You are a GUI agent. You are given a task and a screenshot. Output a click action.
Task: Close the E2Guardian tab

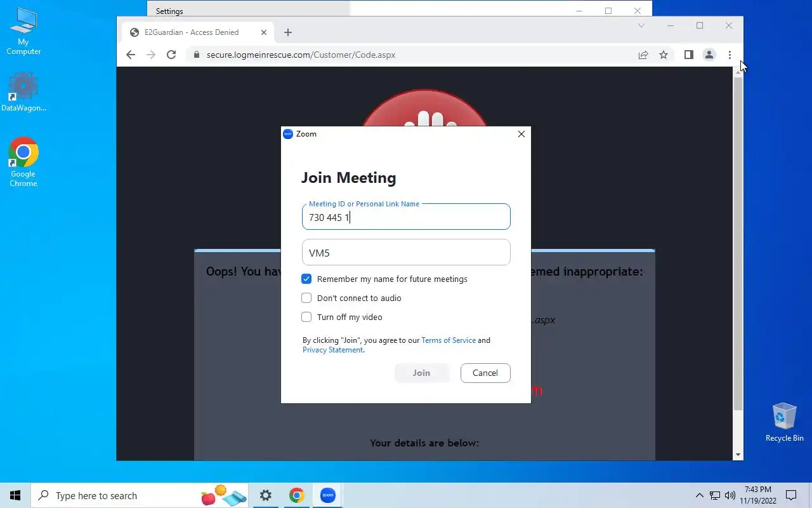coord(264,32)
